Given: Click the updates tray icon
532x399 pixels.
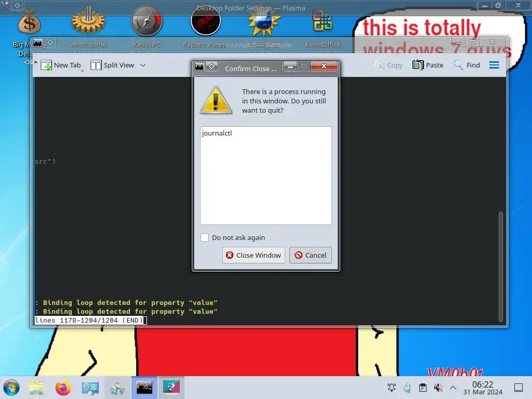Looking at the screenshot, I should pos(407,388).
